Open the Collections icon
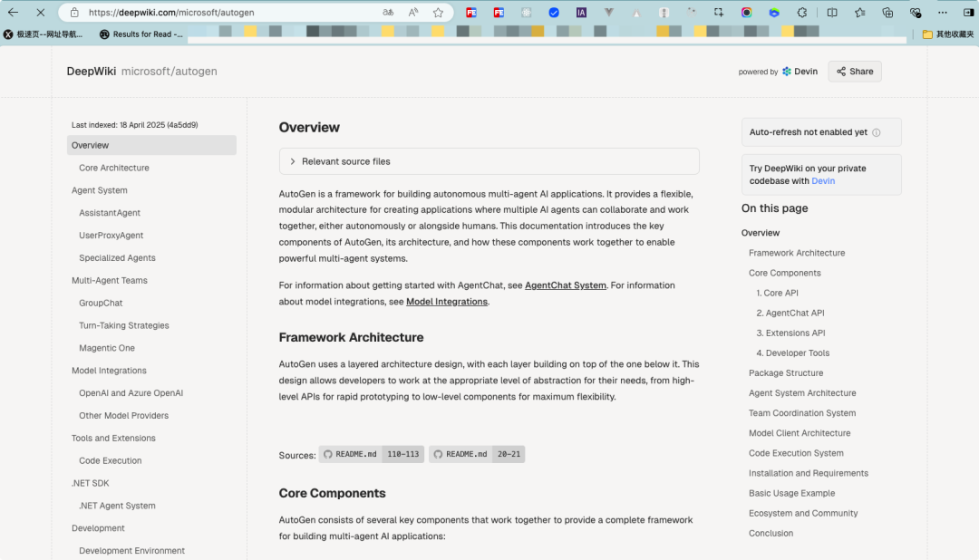979x560 pixels. tap(887, 13)
